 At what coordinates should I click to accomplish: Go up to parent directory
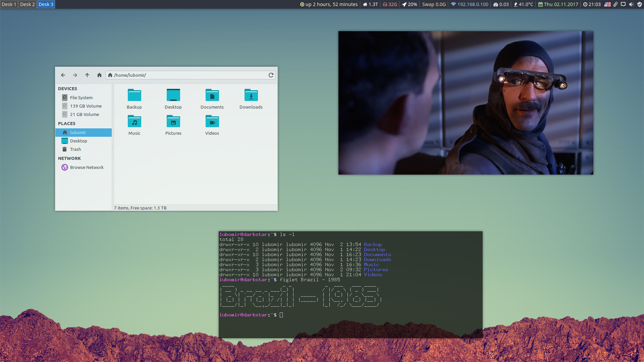[x=87, y=75]
